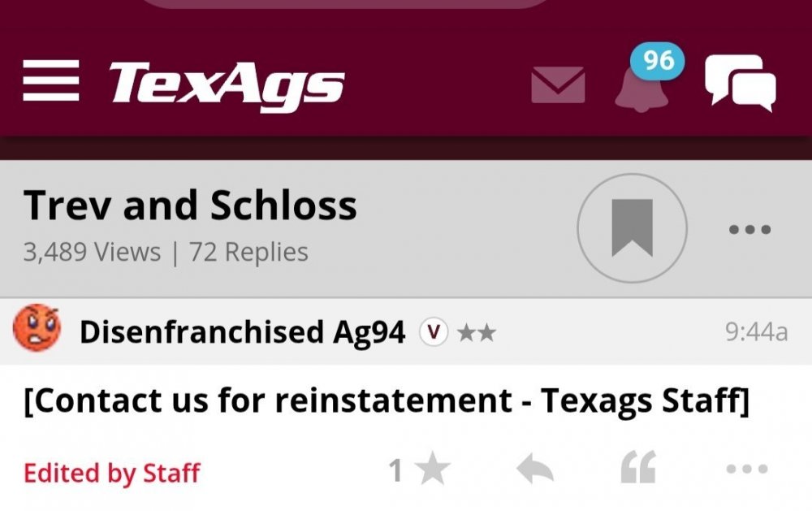Open the notifications bell
Viewport: 812px width, 511px height.
(x=639, y=89)
